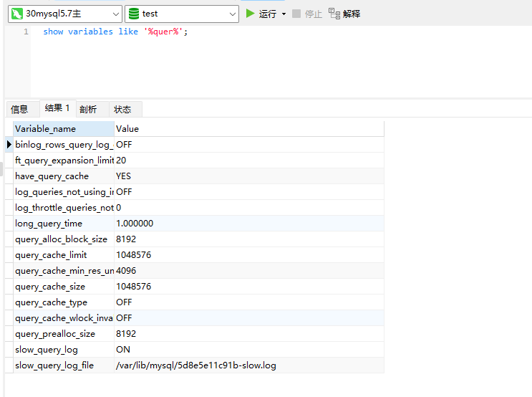Screen dimensions: 532x397
Task: Go to the 状态 tab
Action: pos(122,110)
